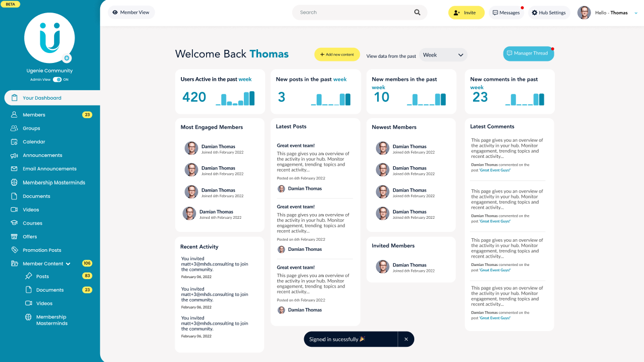
Task: Click the Documents icon under Member Content
Action: 28,290
